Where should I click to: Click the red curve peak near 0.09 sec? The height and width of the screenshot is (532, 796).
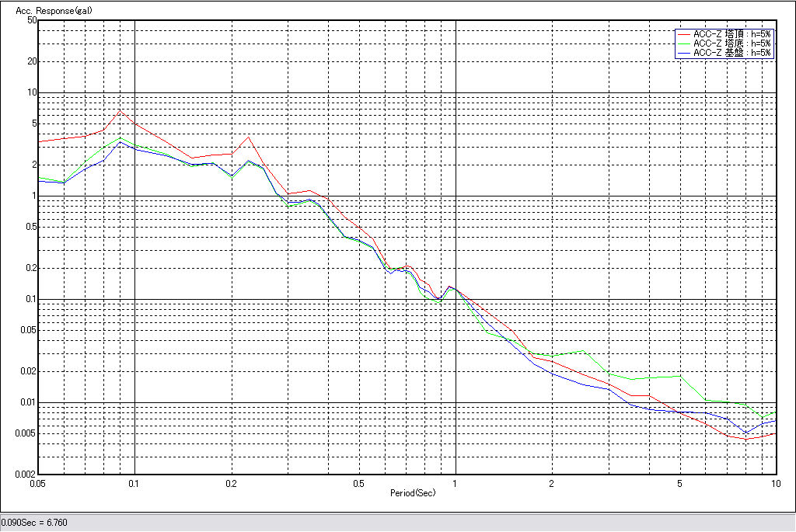(120, 110)
